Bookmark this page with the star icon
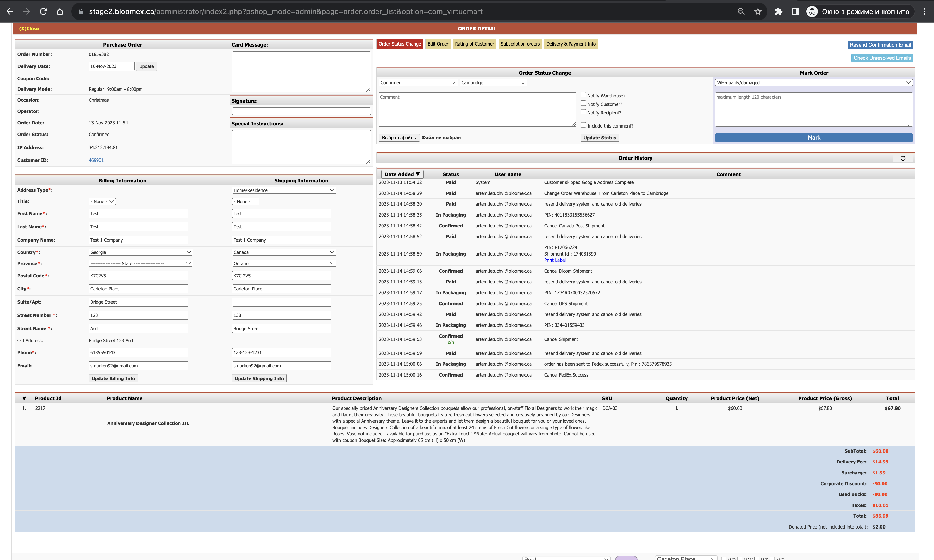The width and height of the screenshot is (934, 560). click(x=758, y=11)
